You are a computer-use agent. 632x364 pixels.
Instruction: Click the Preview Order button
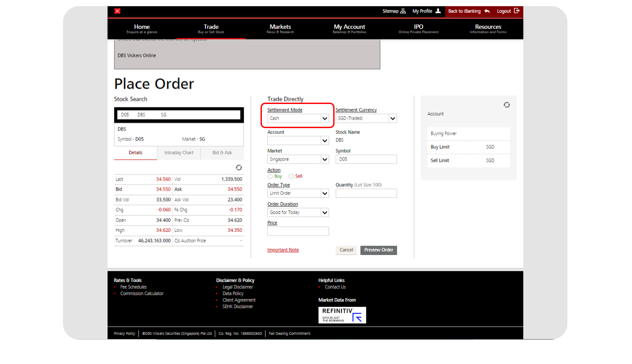pos(379,250)
